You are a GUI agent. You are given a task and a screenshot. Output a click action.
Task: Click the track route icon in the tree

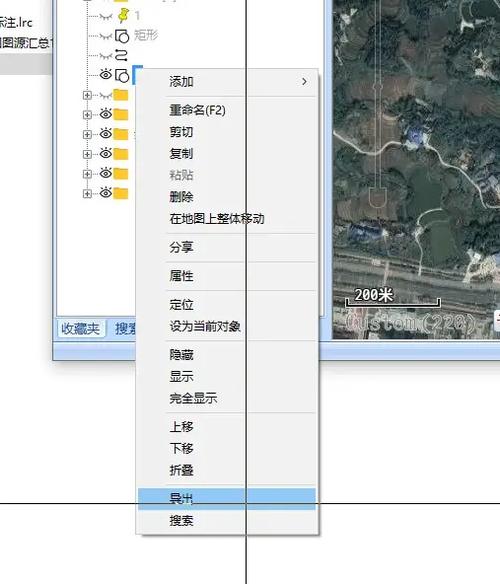(121, 55)
